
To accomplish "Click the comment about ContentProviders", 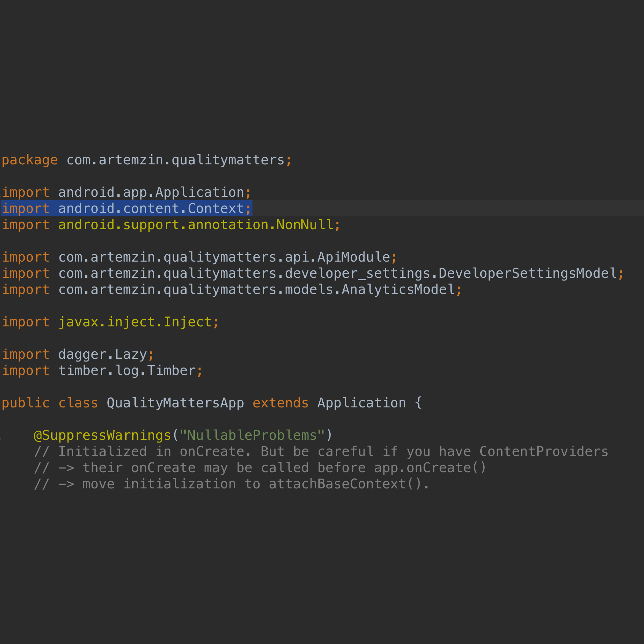I will click(x=321, y=451).
